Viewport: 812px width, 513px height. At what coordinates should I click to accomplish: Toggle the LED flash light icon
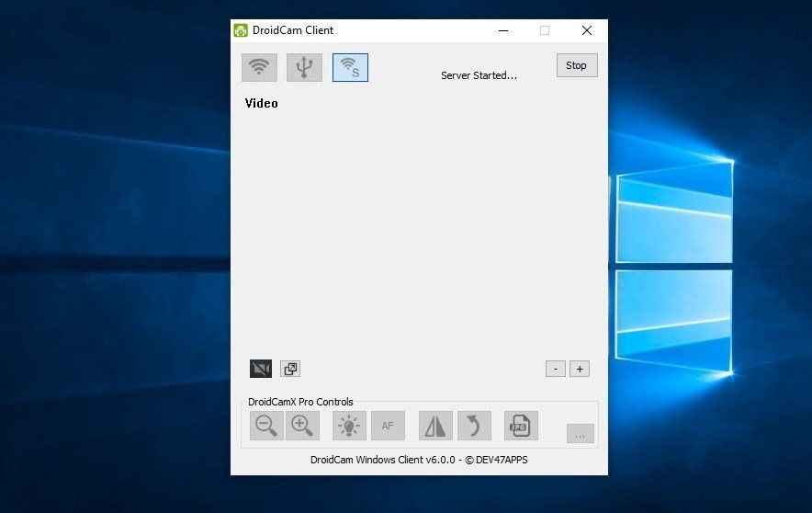pyautogui.click(x=349, y=426)
